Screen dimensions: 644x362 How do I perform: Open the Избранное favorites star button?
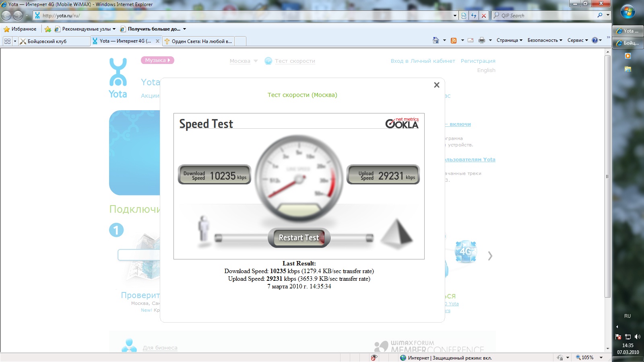(x=20, y=29)
